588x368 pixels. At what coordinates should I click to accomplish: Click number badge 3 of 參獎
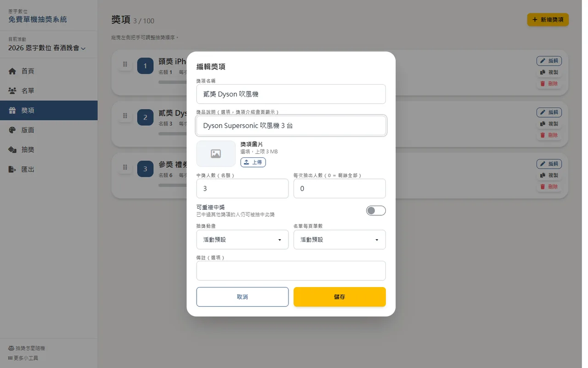[x=145, y=169]
